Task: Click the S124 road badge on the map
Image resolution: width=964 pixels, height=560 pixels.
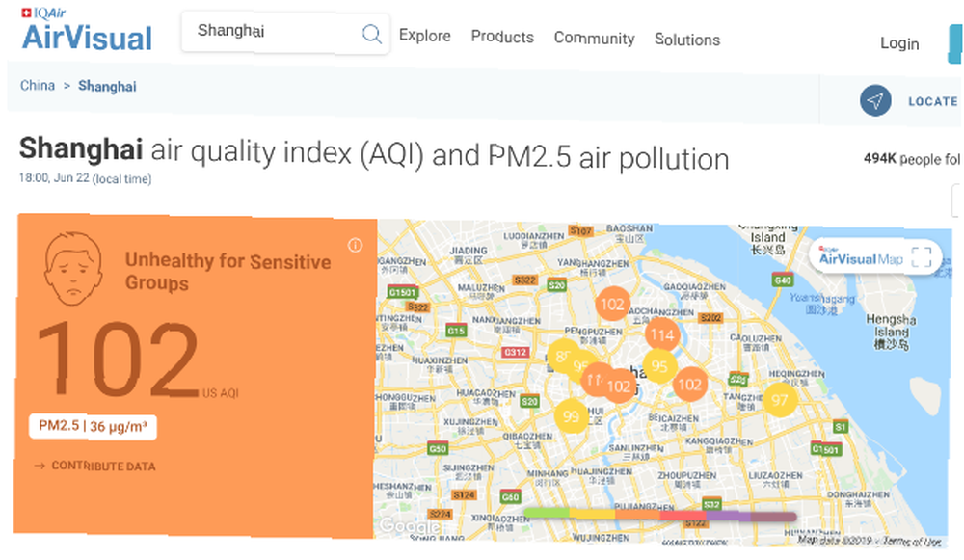Action: point(464,494)
